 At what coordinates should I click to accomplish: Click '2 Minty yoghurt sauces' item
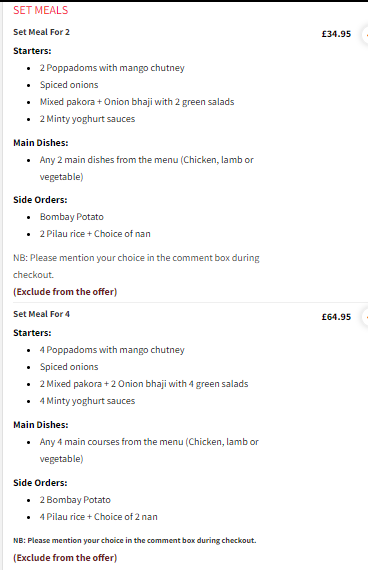point(87,119)
